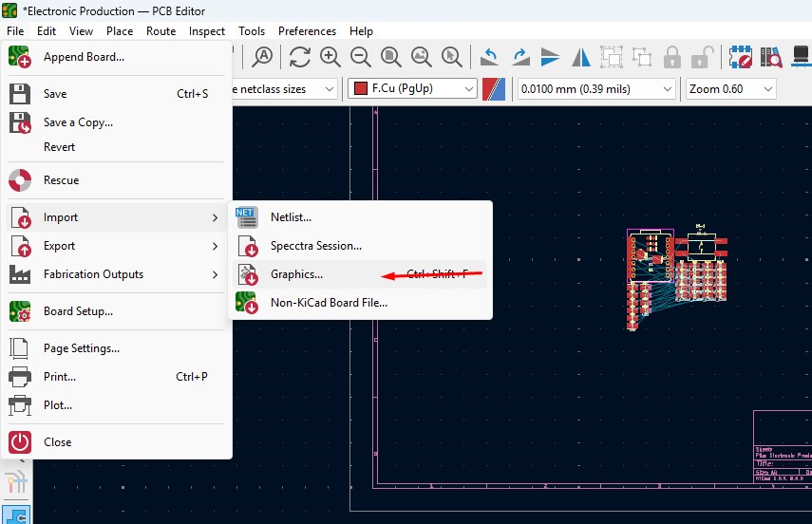Unlock the selected items

pos(703,56)
